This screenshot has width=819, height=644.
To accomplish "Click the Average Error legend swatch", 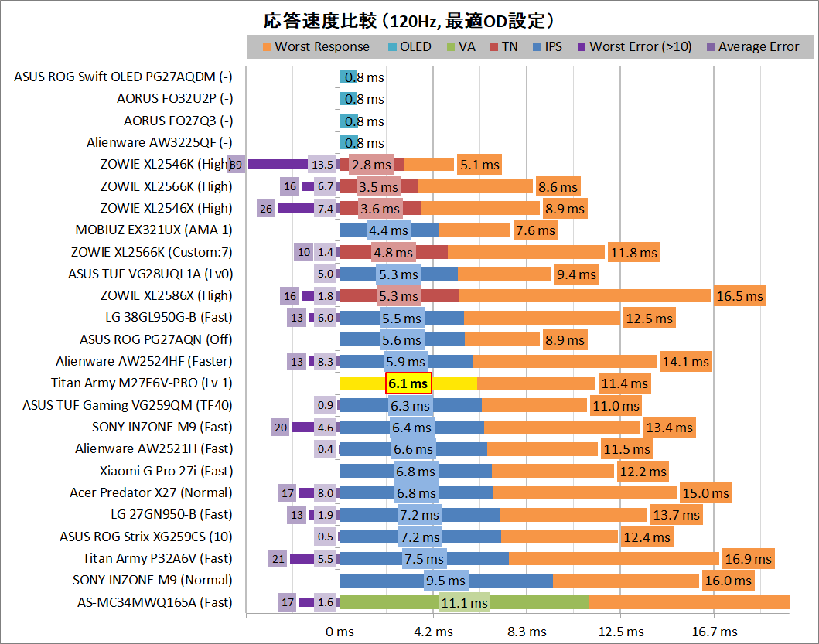I will point(711,47).
